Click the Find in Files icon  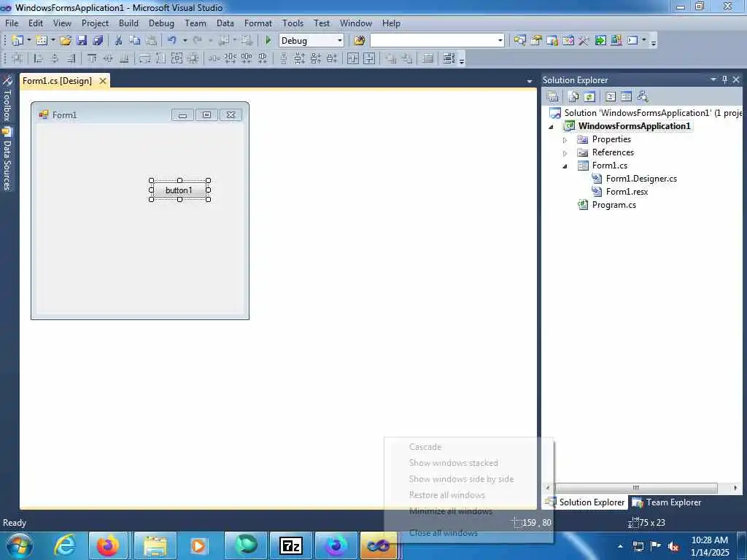click(x=359, y=41)
